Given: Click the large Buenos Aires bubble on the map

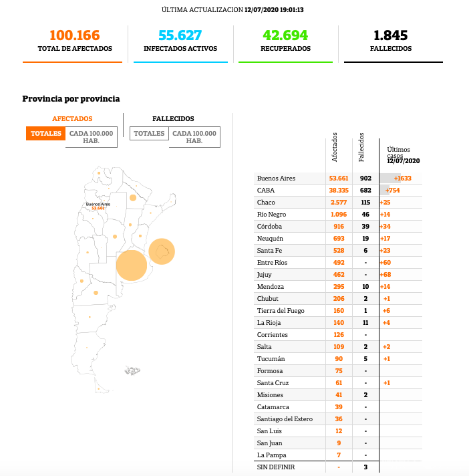Looking at the screenshot, I should pos(131,265).
